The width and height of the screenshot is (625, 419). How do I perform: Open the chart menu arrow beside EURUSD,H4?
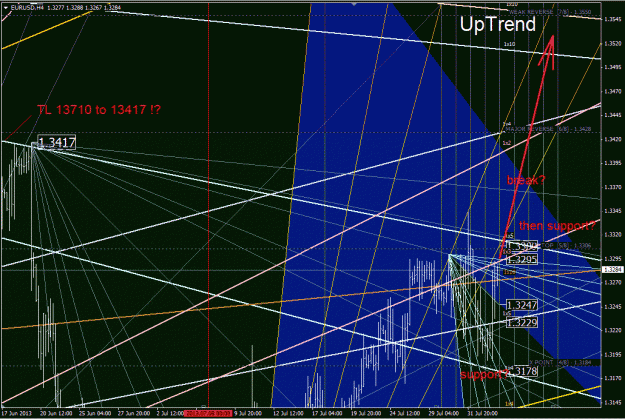click(x=6, y=8)
